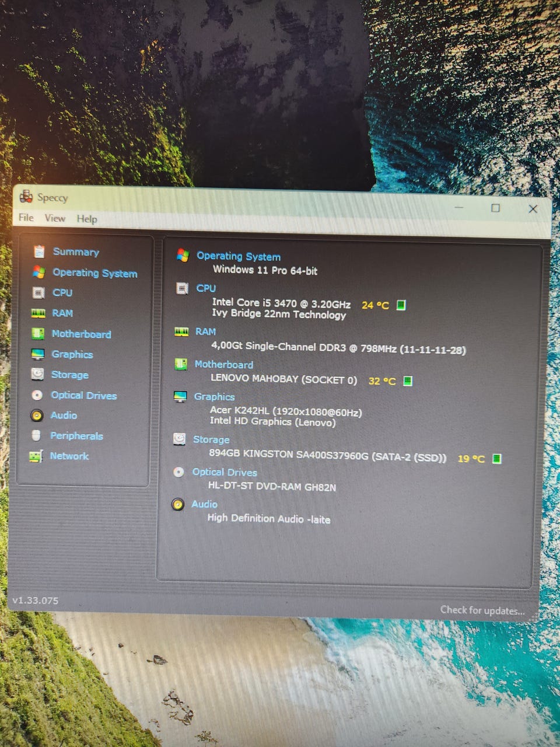Select Summary in the sidebar
Viewport: 560px width, 747px height.
[76, 252]
